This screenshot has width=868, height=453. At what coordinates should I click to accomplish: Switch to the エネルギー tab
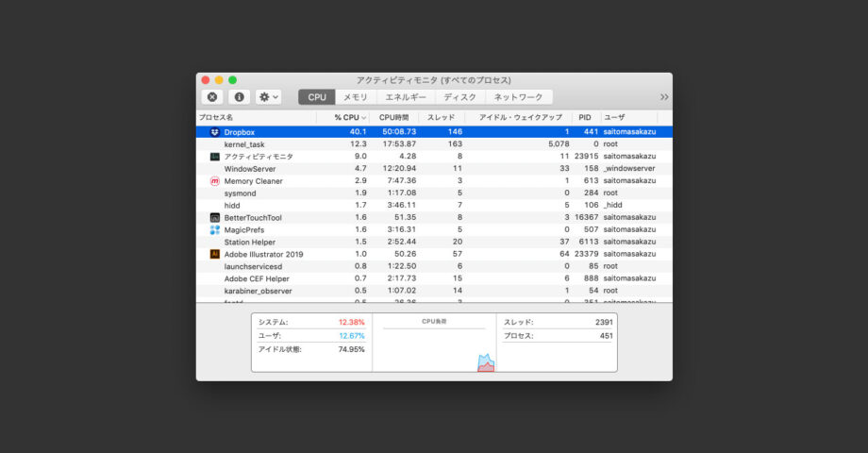(406, 97)
